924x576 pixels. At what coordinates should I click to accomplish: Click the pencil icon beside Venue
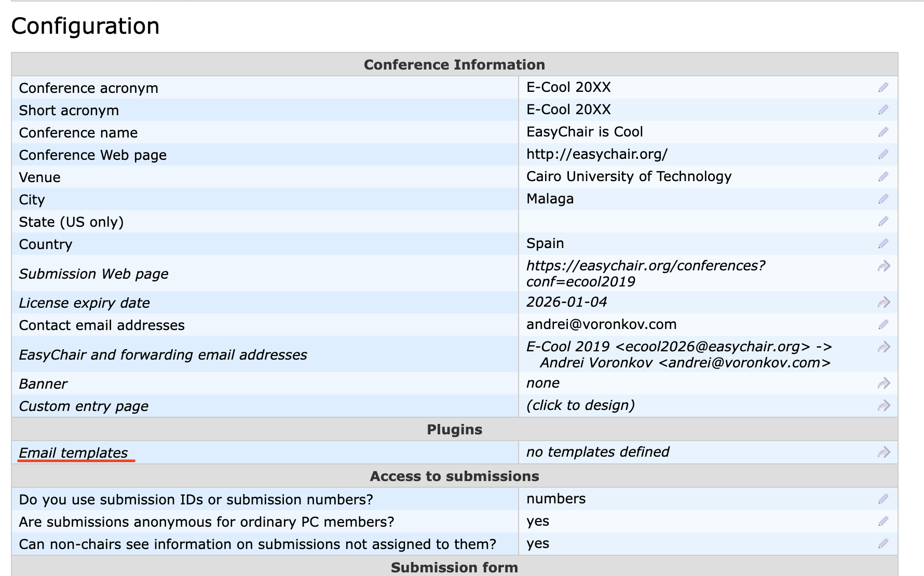click(883, 177)
